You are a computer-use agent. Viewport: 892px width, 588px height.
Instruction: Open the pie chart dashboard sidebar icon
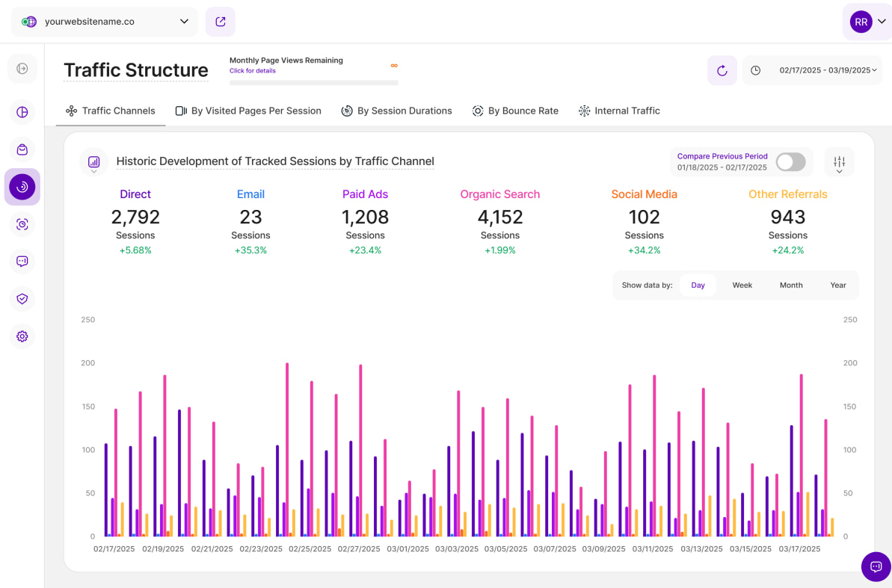click(22, 112)
